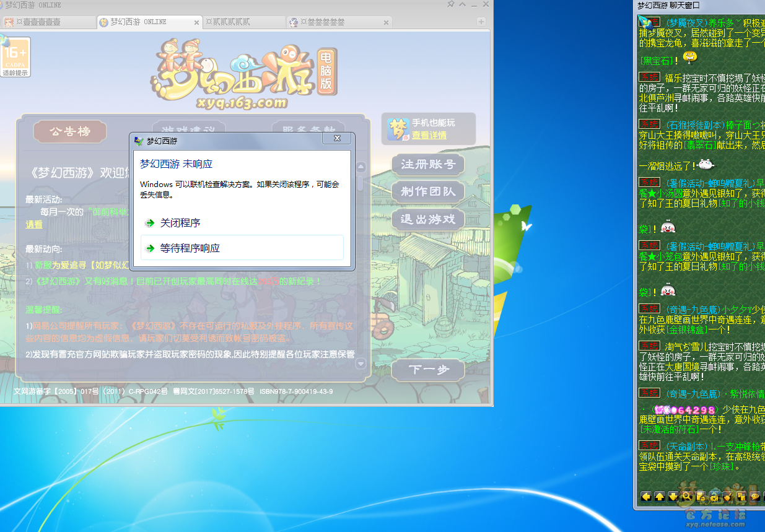This screenshot has height=532, width=765.
Task: Add a new tab with the plus button
Action: [x=481, y=22]
